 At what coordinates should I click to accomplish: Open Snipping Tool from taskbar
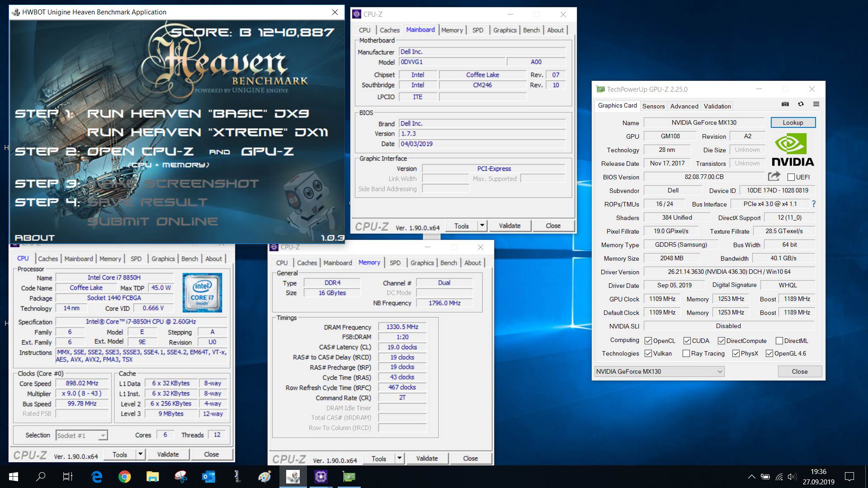[181, 477]
